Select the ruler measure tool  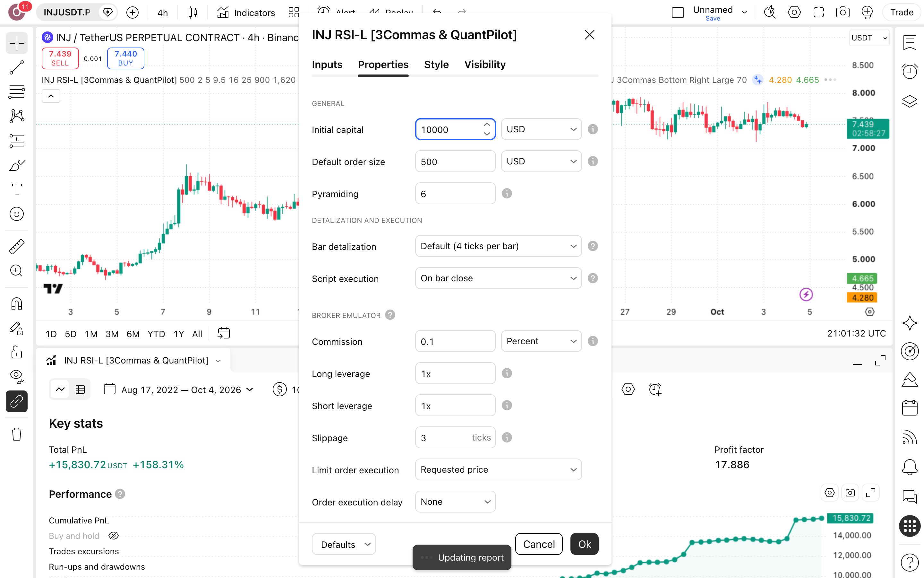pos(16,247)
